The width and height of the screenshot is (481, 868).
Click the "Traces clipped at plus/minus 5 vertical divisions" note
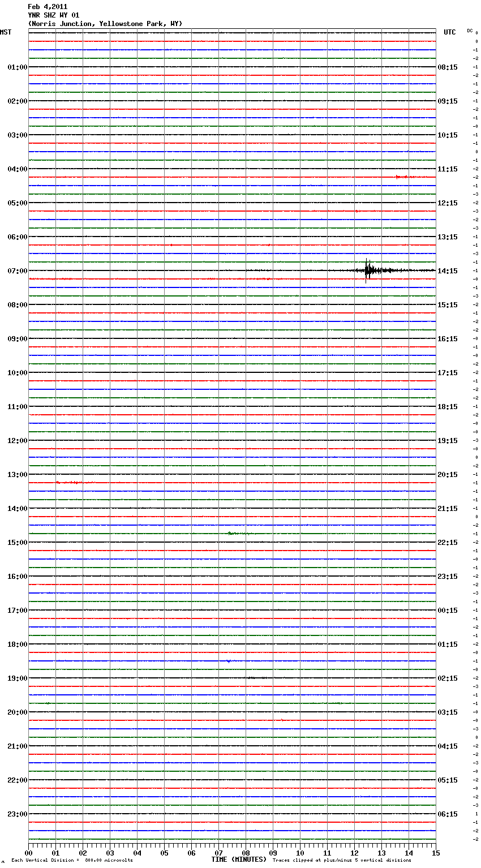pos(342,860)
